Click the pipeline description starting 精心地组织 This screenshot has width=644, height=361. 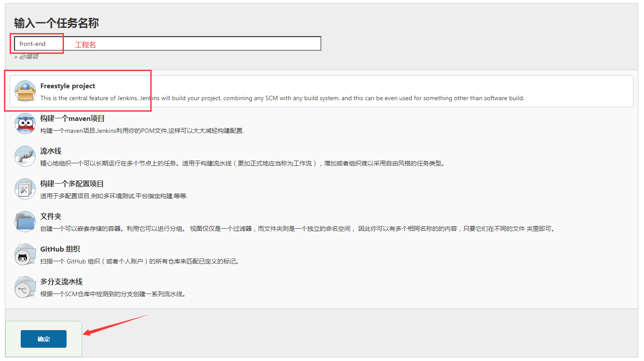pos(243,164)
